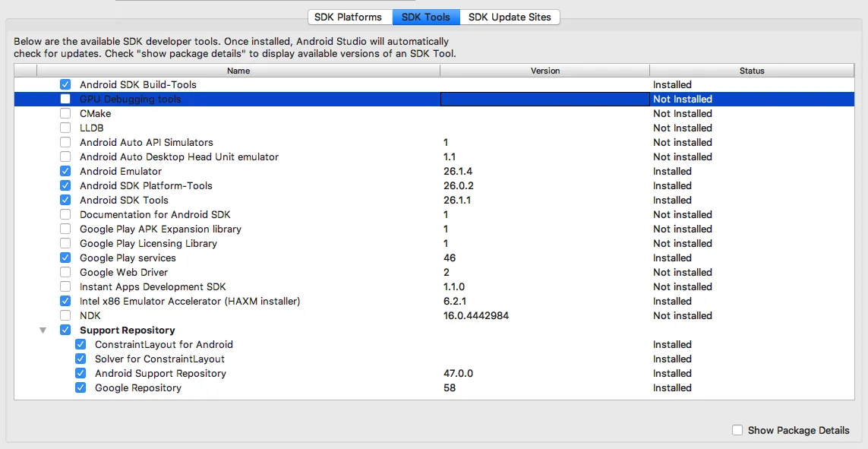The width and height of the screenshot is (868, 449).
Task: Click version 16.0.4442984 of NDK
Action: click(x=476, y=315)
